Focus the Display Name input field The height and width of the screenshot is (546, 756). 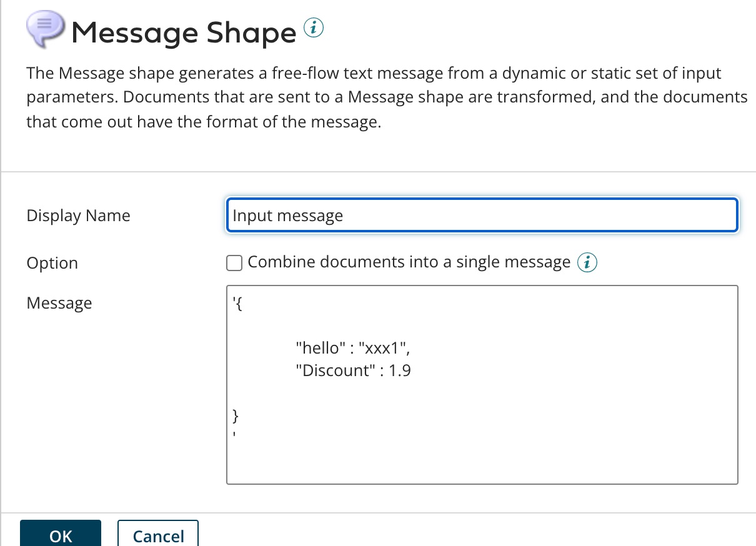481,216
